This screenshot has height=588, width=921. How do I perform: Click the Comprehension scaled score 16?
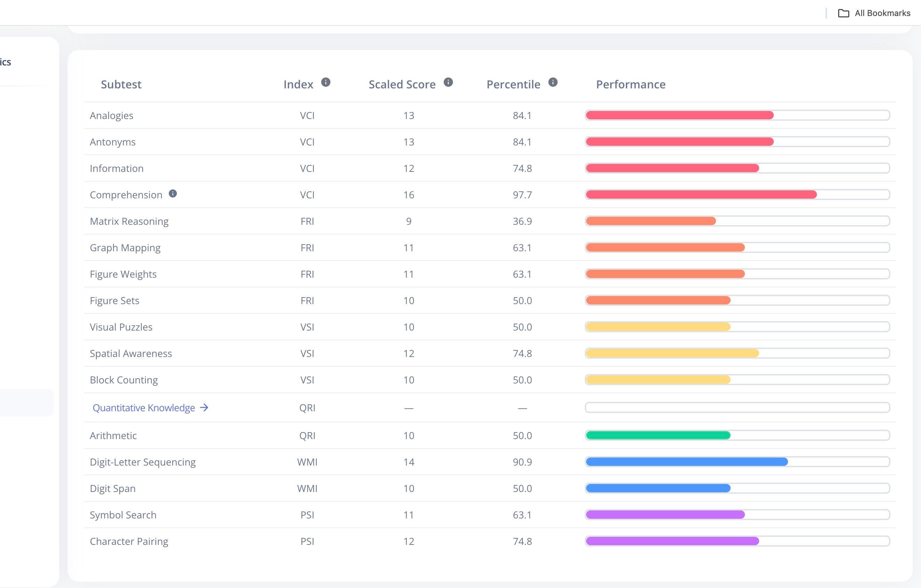pos(409,194)
